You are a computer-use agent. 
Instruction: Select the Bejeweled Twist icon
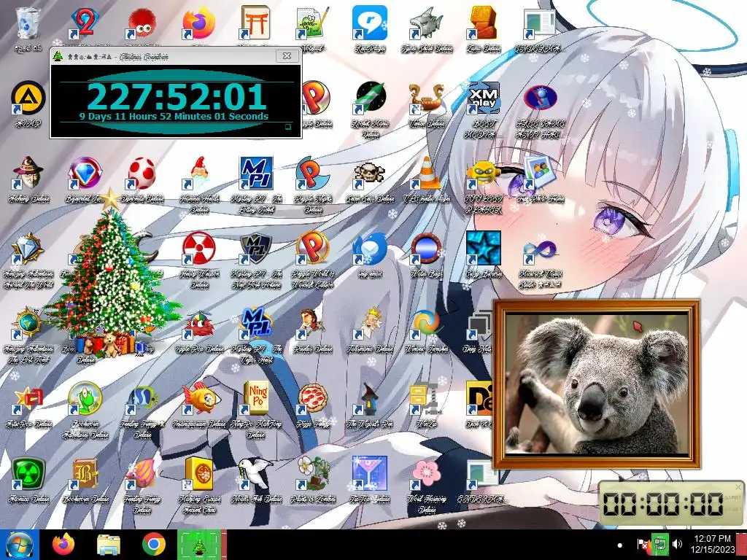(85, 173)
